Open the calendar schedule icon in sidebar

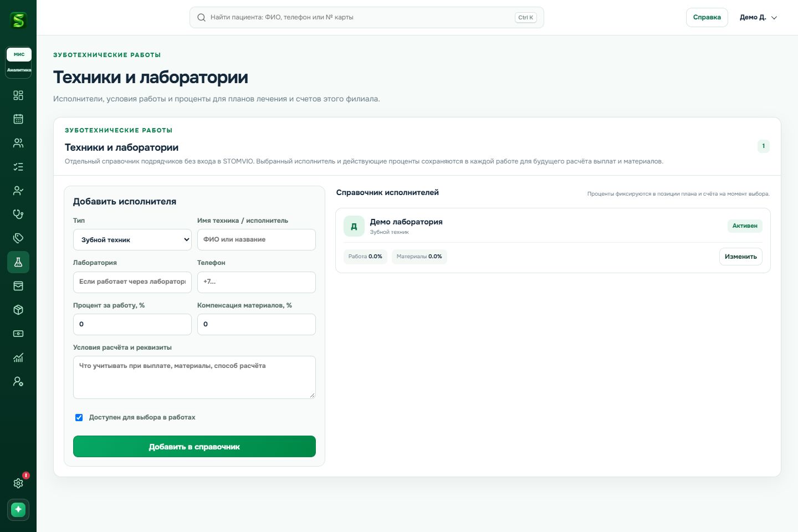(18, 119)
